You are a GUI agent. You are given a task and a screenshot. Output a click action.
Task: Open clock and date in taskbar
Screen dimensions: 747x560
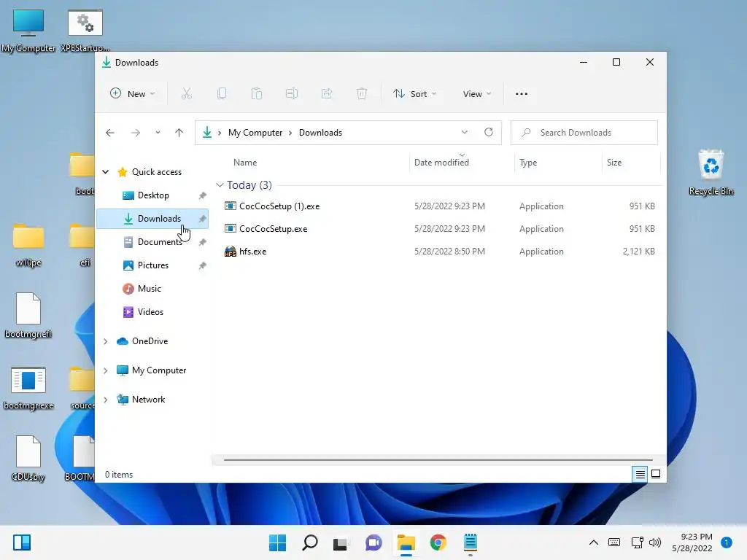coord(692,542)
